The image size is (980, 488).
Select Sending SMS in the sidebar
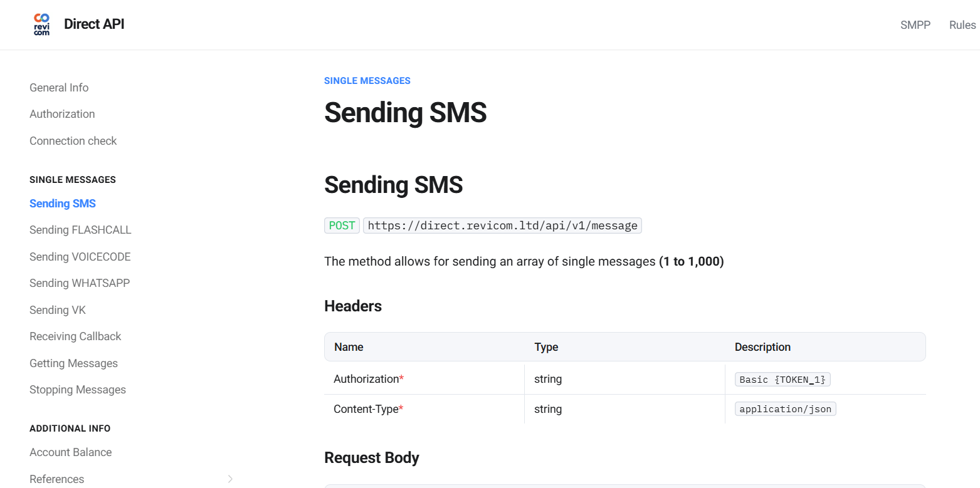[63, 204]
